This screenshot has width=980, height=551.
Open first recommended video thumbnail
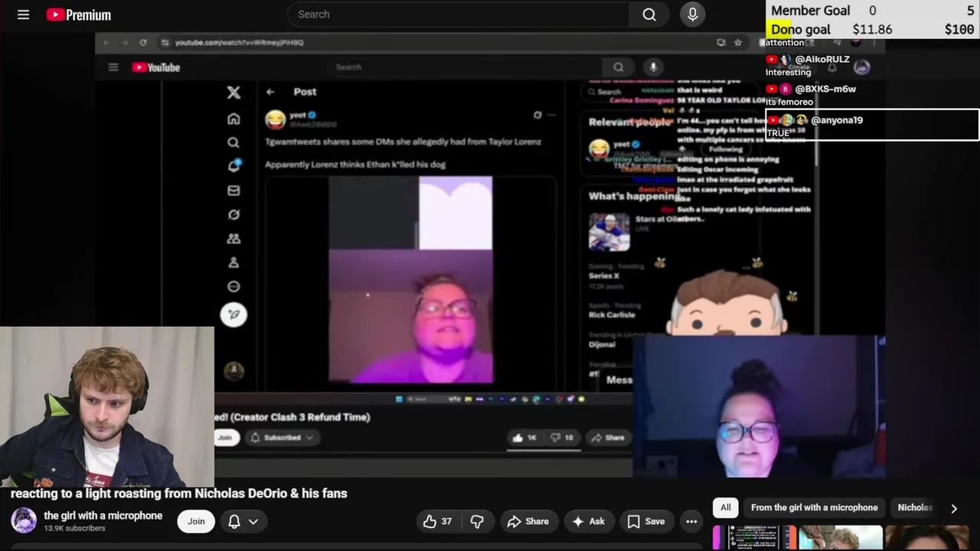(x=755, y=538)
